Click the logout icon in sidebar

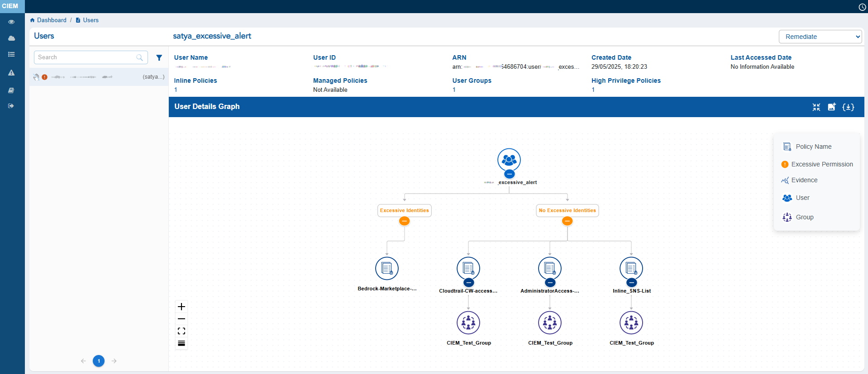point(11,106)
